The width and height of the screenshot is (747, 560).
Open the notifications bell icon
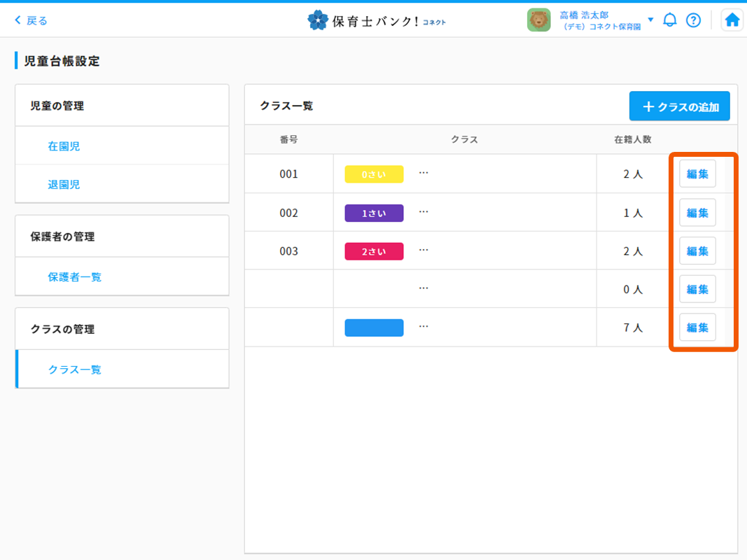[x=670, y=20]
